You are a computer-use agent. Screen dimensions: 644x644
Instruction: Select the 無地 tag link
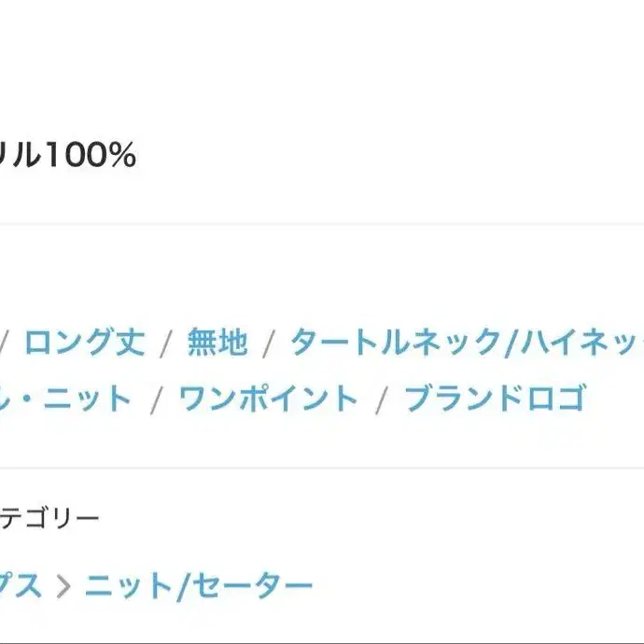(x=217, y=342)
